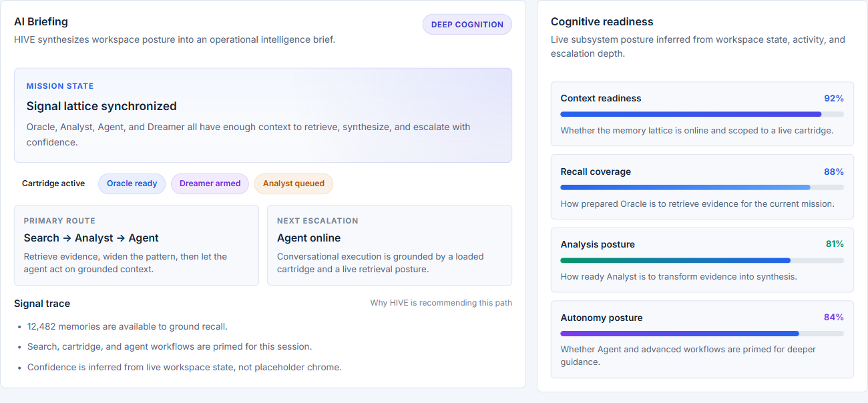Screen dimensions: 868x403
Task: Expand the Primary Route card
Action: coord(136,245)
